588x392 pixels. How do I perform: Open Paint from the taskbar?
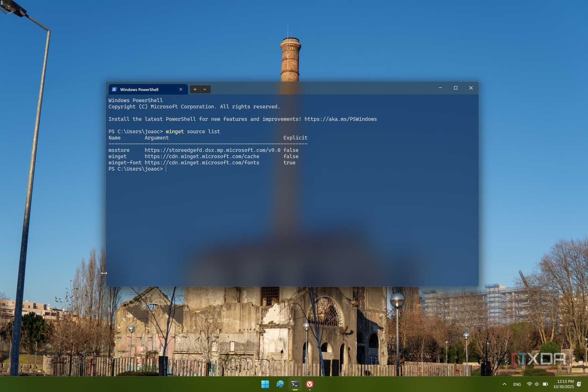pos(280,384)
